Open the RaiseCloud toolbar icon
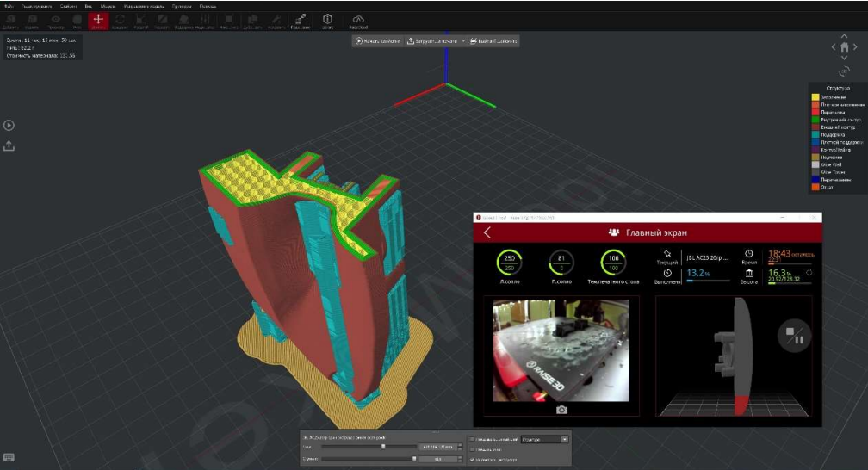This screenshot has height=470, width=868. pyautogui.click(x=358, y=22)
